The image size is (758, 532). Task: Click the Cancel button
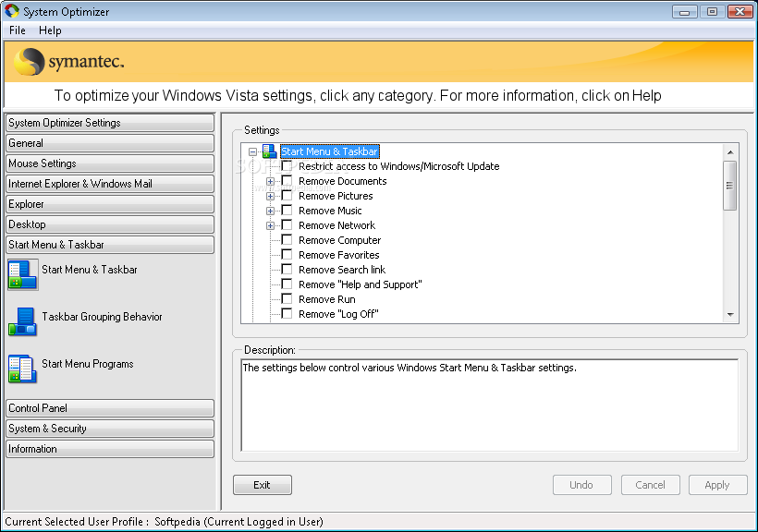[650, 485]
